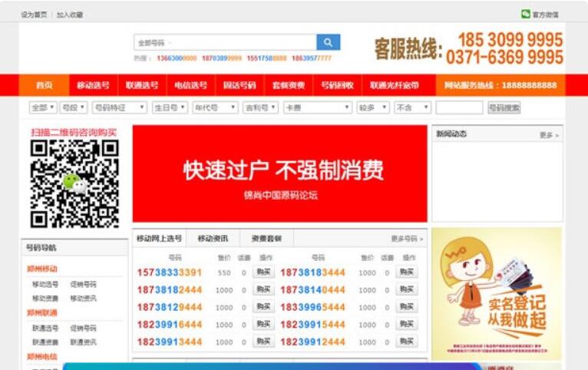Click 更多号码 link in number list

[x=407, y=239]
